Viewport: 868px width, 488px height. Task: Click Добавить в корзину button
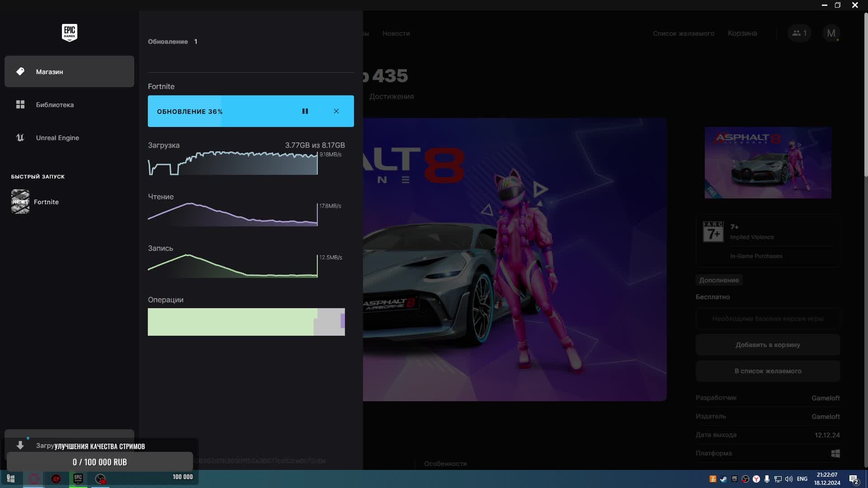[767, 345]
